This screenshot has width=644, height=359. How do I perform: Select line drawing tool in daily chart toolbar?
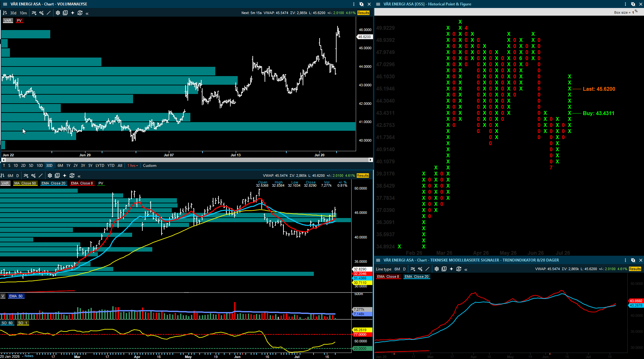coord(41,176)
